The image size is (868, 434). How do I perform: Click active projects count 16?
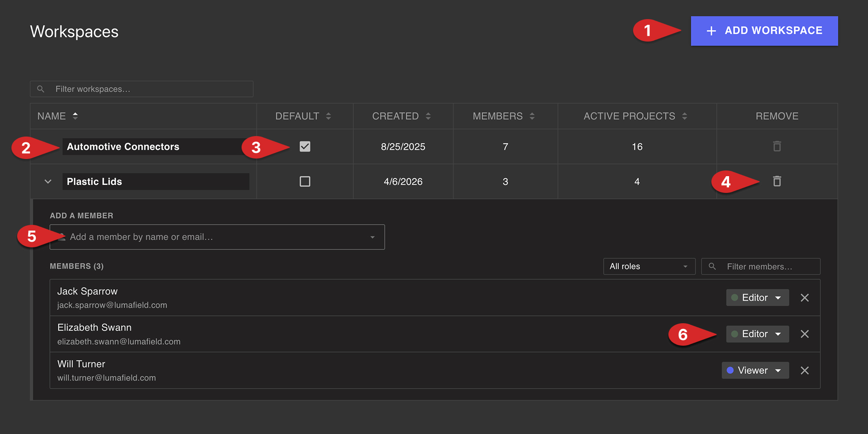click(x=637, y=147)
